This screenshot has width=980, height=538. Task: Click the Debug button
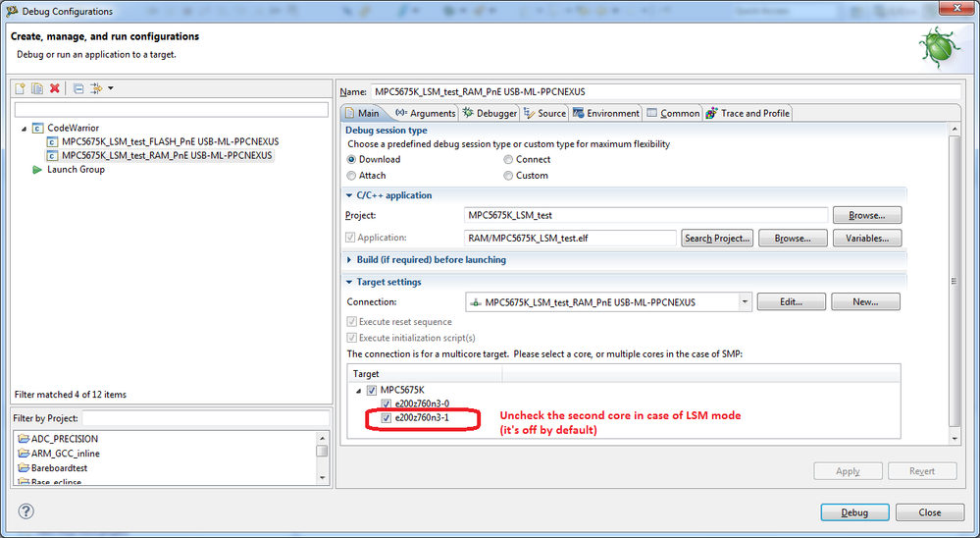point(854,512)
